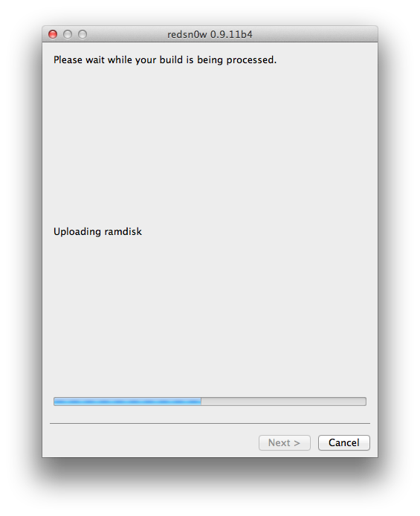Image resolution: width=420 pixels, height=516 pixels.
Task: Click the right end of the progress bar
Action: [x=363, y=401]
